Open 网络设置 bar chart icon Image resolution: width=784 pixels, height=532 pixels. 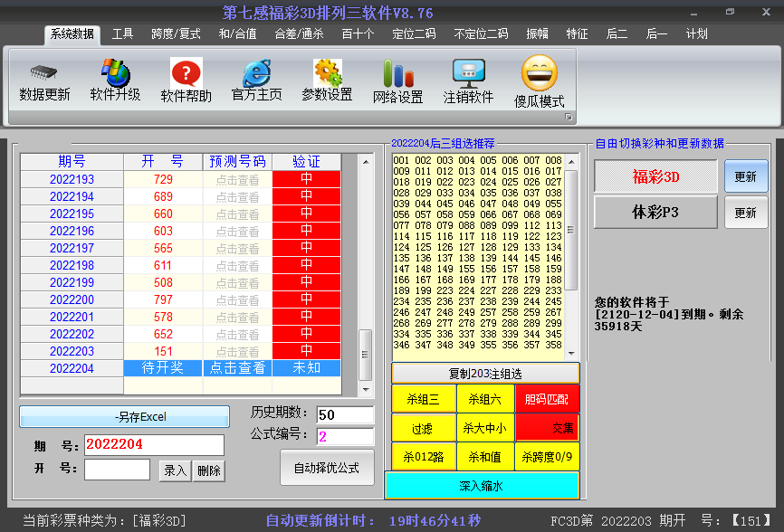(398, 73)
